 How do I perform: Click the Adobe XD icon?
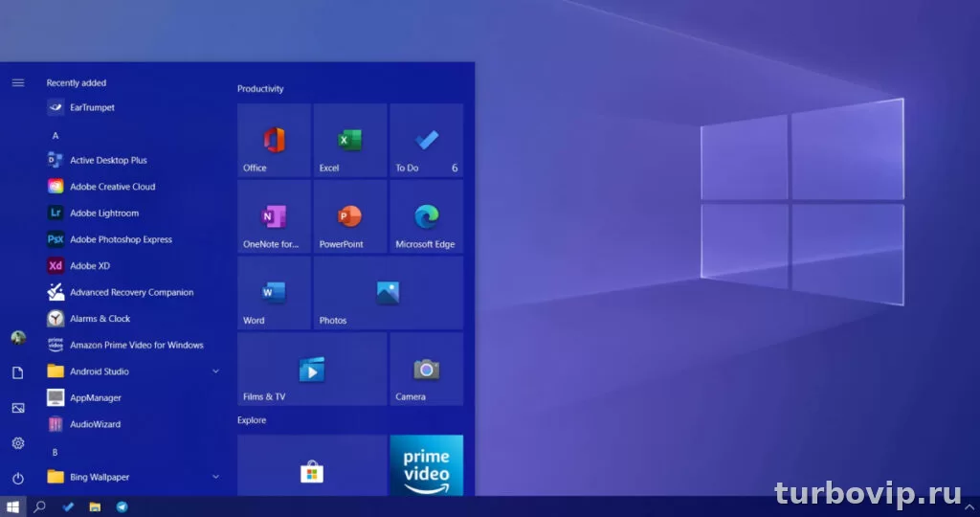(x=56, y=266)
